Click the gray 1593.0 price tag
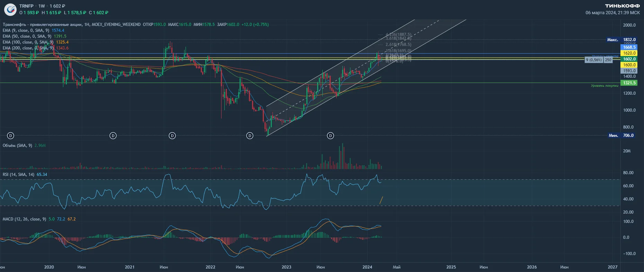644x272 pixels. 629,71
